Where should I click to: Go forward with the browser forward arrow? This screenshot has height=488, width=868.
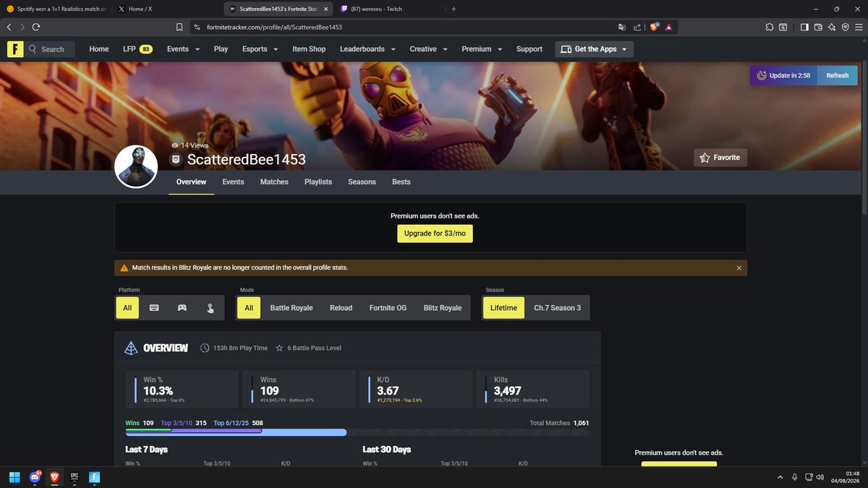22,27
